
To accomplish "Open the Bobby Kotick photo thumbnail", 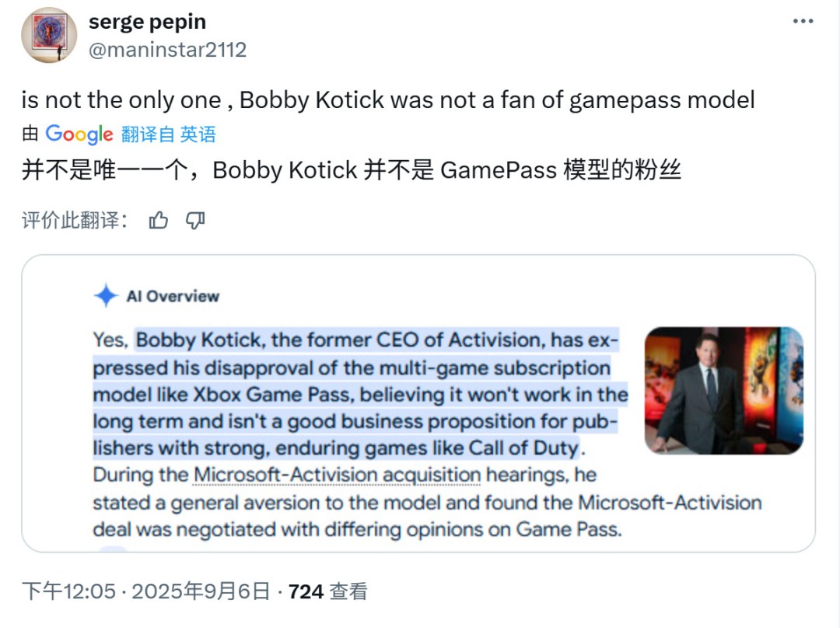I will [x=723, y=390].
